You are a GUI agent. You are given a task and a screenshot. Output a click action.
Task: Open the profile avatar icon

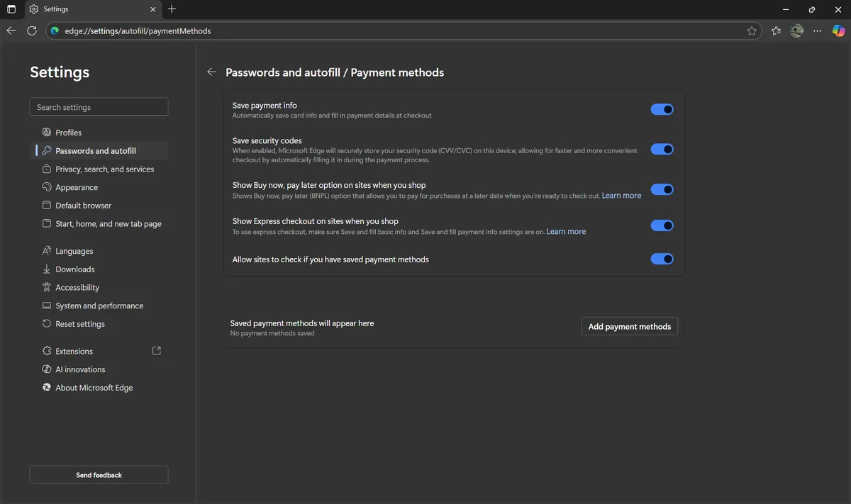pyautogui.click(x=797, y=31)
